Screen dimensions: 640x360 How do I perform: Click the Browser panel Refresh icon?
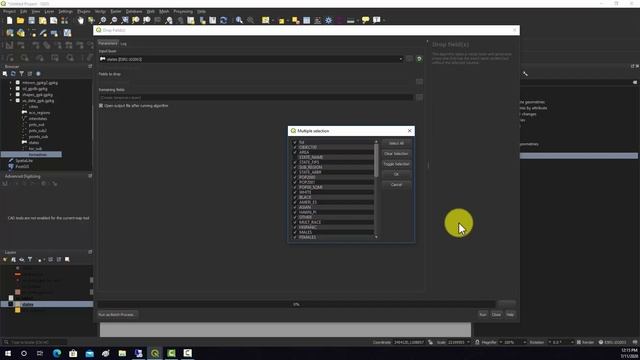[x=13, y=74]
